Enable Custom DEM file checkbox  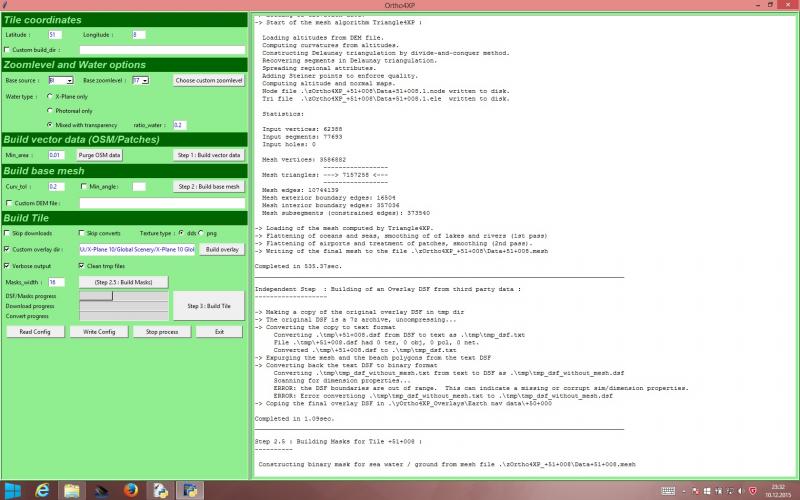9,203
